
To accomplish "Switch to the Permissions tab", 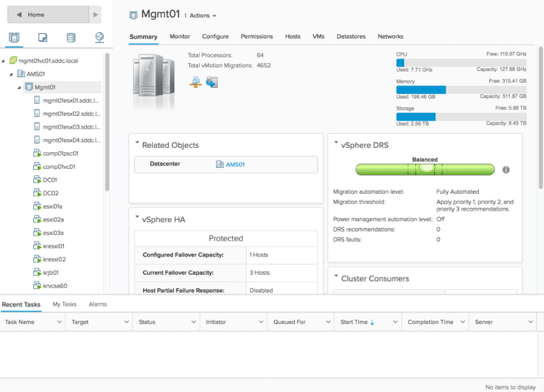I will pyautogui.click(x=257, y=36).
